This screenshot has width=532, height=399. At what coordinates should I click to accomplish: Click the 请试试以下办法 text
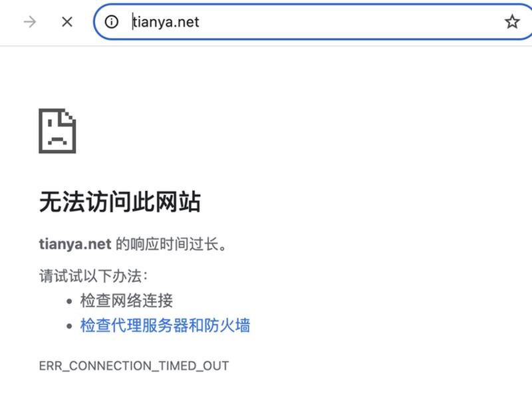pos(93,276)
